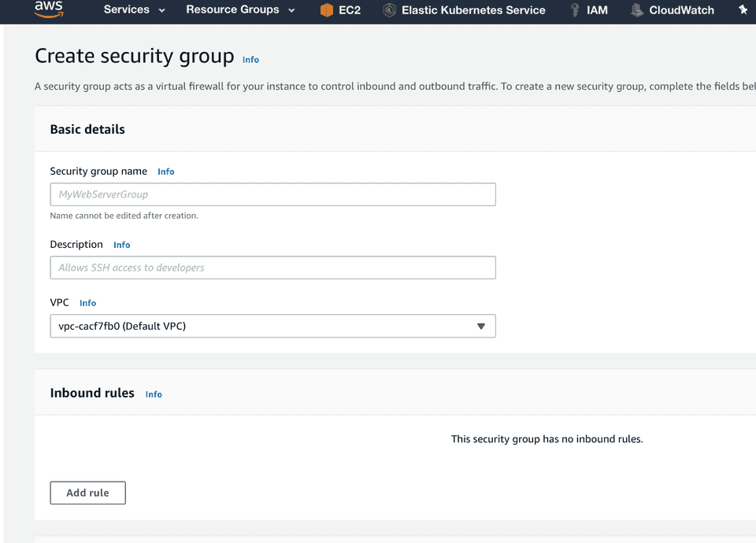Open the Services menu
Viewport: 756px width, 543px height.
(128, 10)
